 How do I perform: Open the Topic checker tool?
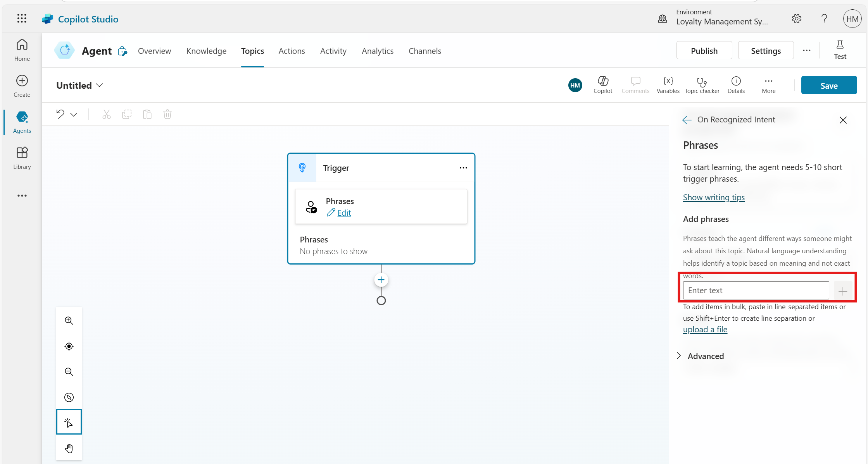pyautogui.click(x=702, y=85)
